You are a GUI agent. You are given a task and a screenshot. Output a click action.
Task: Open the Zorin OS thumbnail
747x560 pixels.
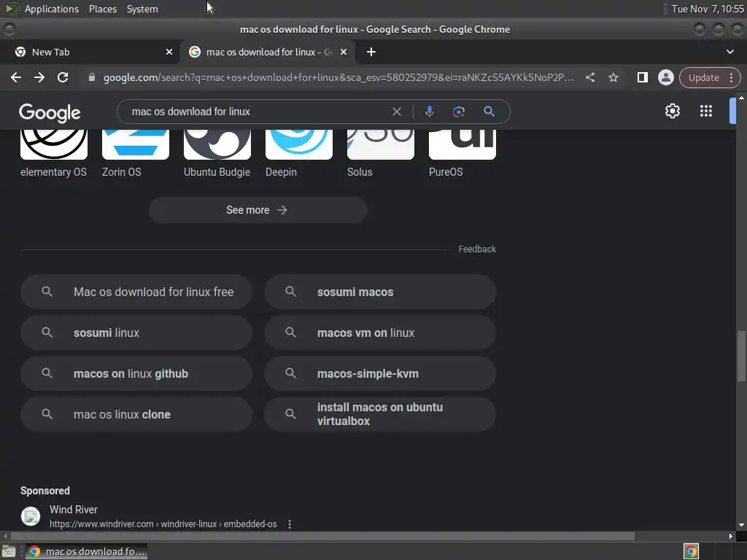[x=136, y=144]
